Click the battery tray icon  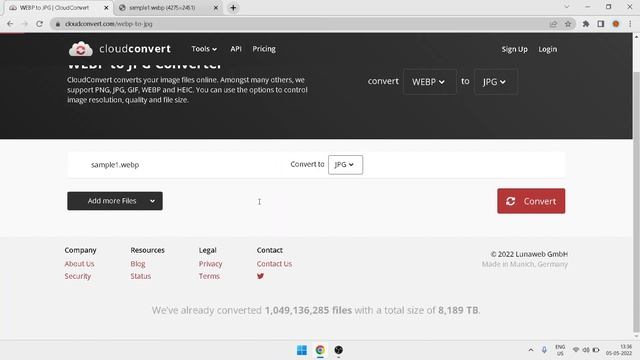pyautogui.click(x=596, y=350)
